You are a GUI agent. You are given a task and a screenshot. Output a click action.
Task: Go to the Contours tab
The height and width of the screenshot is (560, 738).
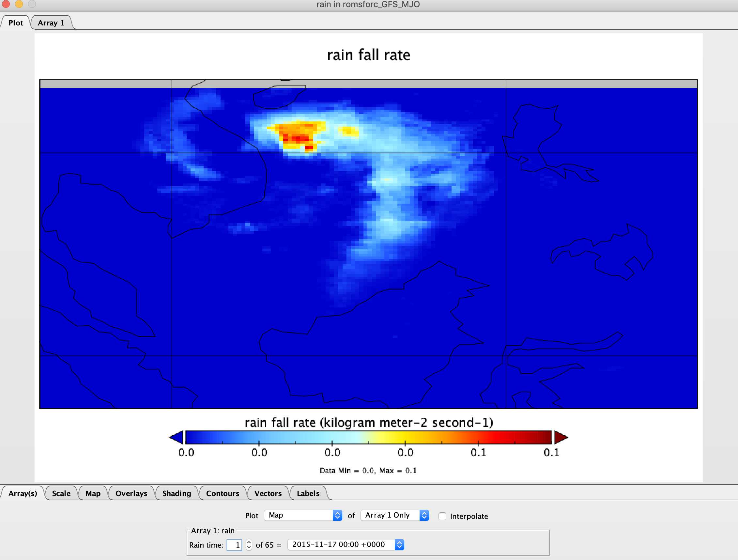[223, 493]
